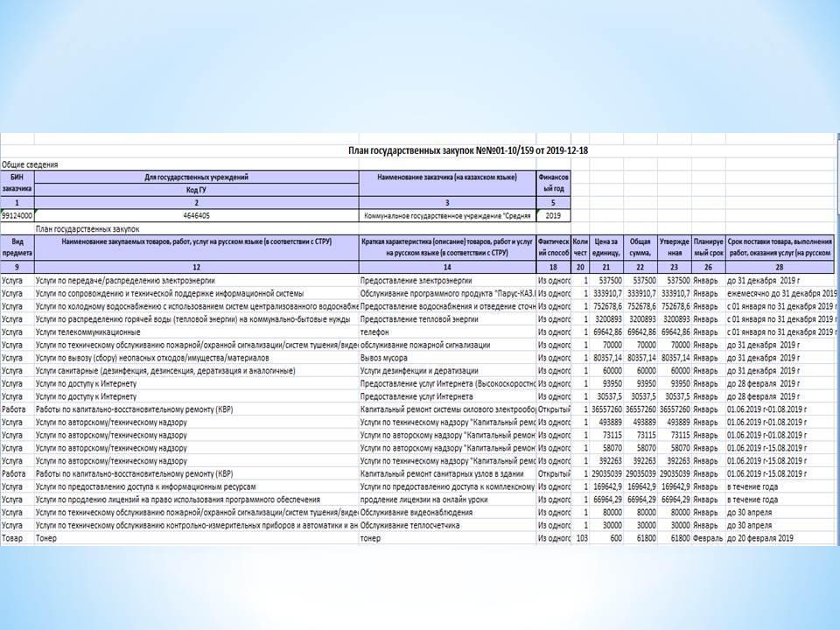Select "Услуги по техническому обслуживанию контрольно-измерительных приборов" cell
Viewport: 840px width, 630px height.
[x=197, y=525]
